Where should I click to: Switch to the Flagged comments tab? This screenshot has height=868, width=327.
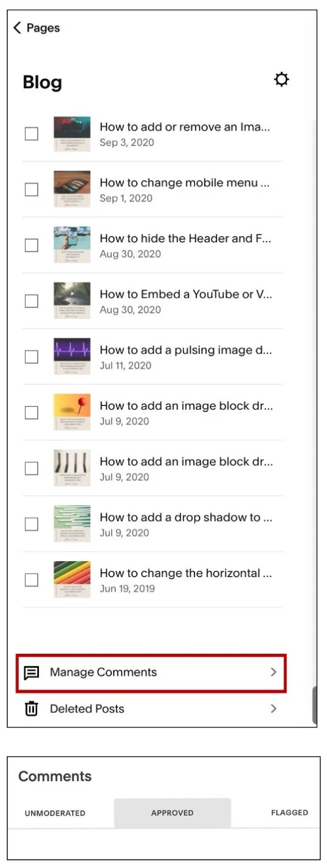coord(289,813)
